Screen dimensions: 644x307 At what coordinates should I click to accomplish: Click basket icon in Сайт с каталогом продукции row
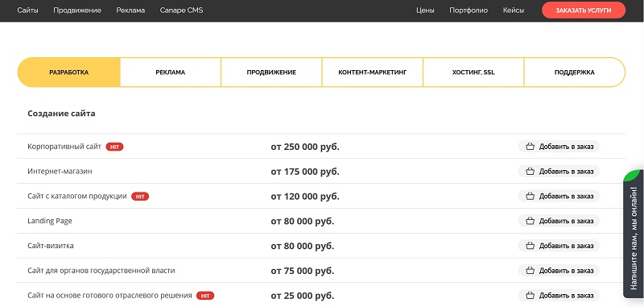tap(530, 196)
